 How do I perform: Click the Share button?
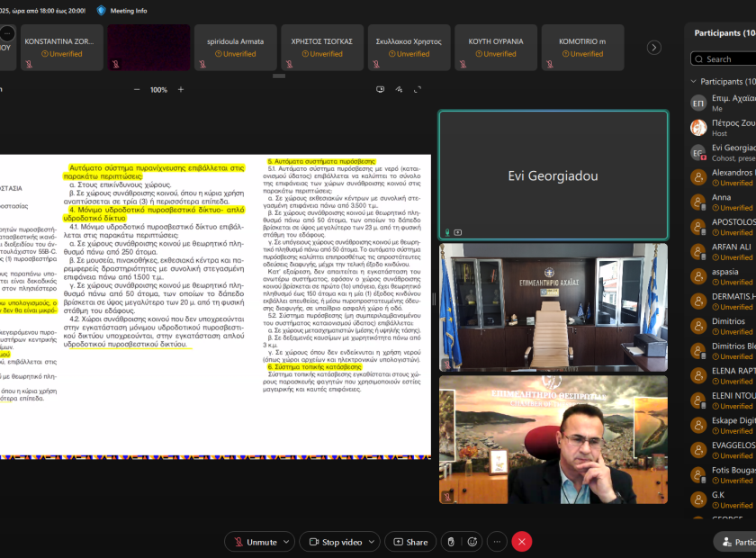coord(410,542)
